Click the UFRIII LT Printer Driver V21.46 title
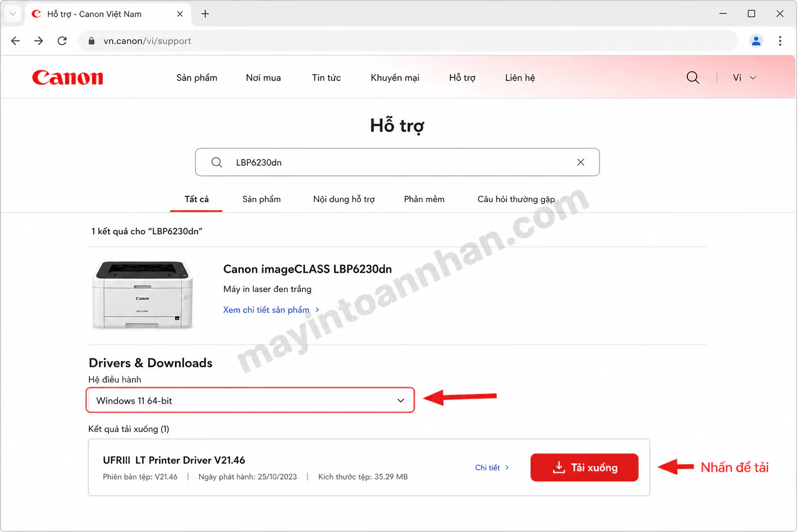The height and width of the screenshot is (532, 798). pos(174,460)
